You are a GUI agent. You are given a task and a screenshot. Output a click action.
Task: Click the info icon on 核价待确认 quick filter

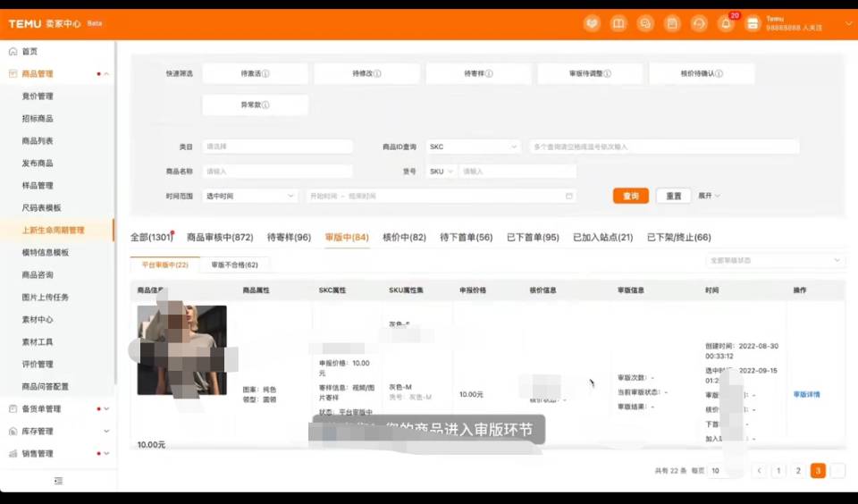click(719, 73)
